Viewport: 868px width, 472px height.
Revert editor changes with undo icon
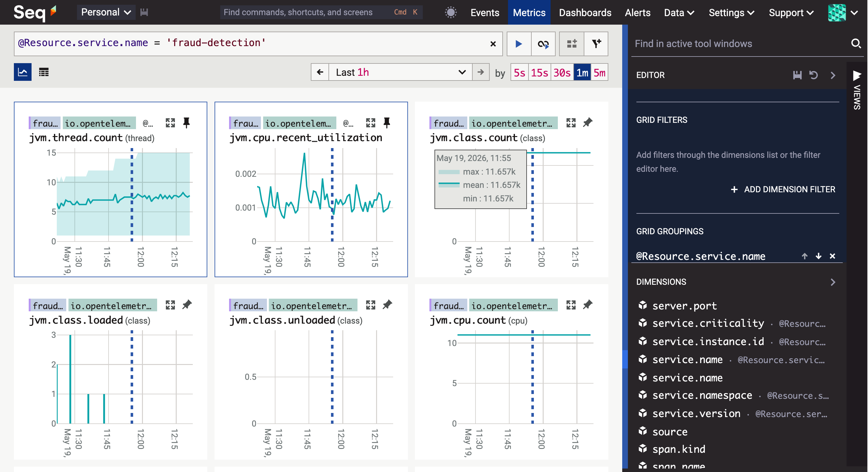tap(814, 75)
